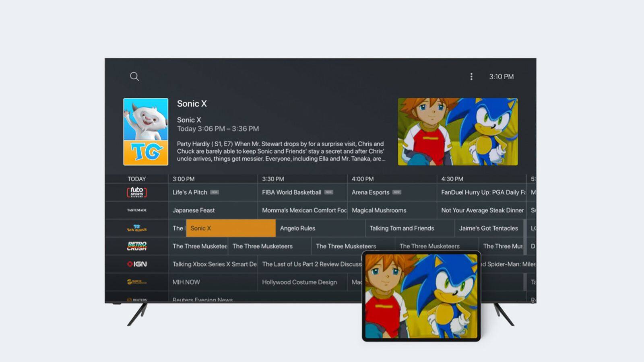644x362 pixels.
Task: Select the Made in Hollywood channel logo
Action: [x=137, y=282]
